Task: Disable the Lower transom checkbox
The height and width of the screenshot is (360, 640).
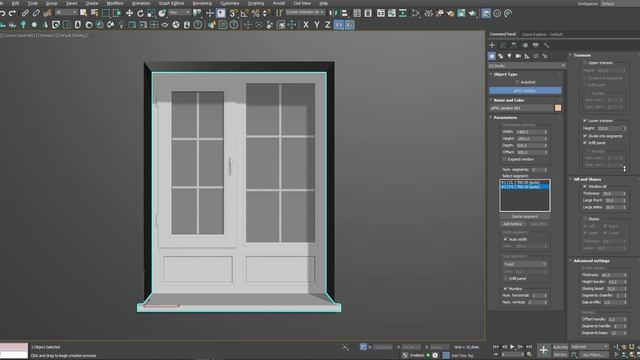Action: coord(585,121)
